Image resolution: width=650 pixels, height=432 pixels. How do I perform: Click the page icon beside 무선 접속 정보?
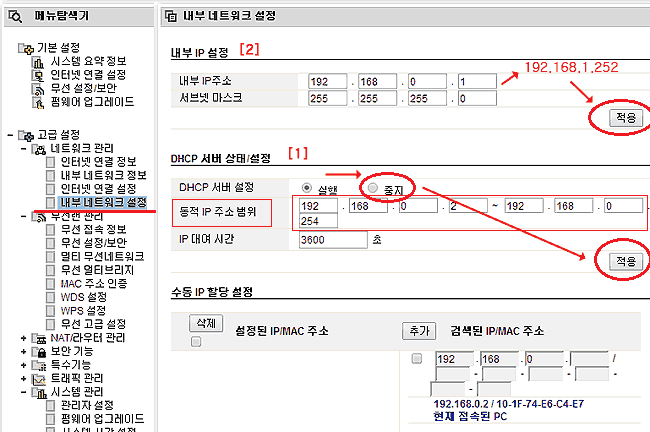pos(51,230)
